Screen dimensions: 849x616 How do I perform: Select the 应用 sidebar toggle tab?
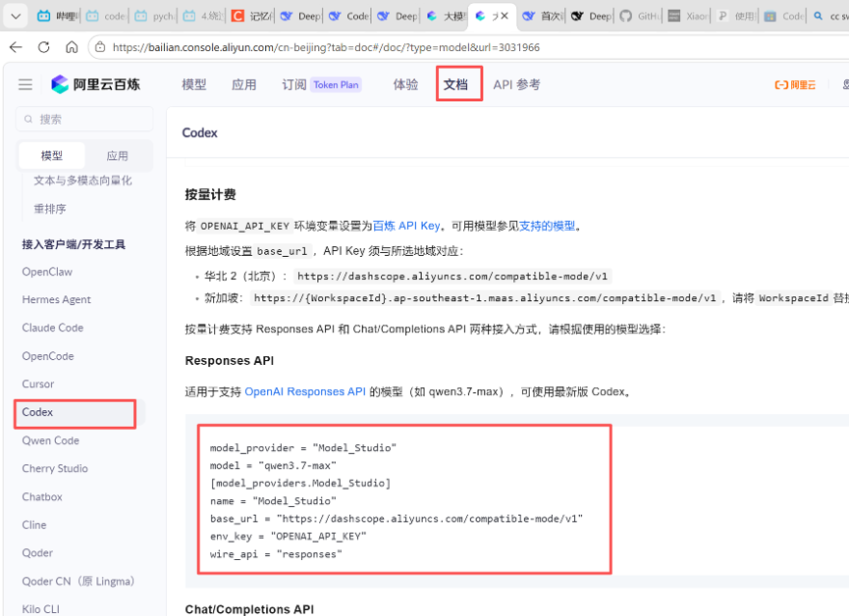[x=118, y=156]
